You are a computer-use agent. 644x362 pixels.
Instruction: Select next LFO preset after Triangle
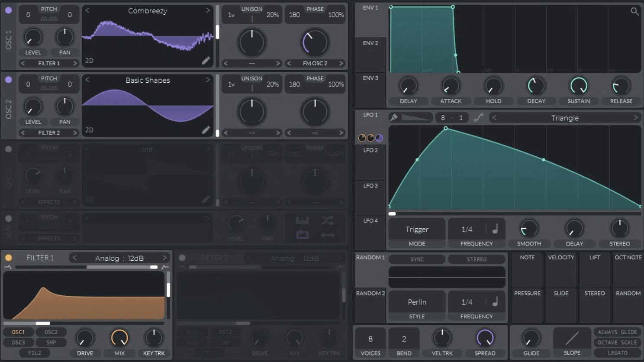tap(636, 117)
